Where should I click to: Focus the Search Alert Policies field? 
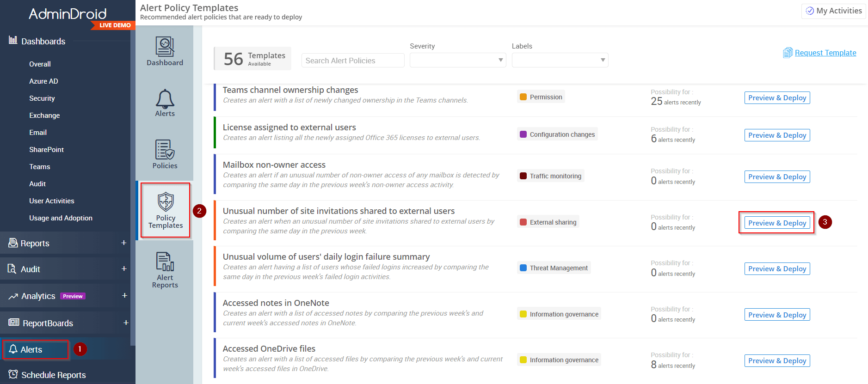(352, 61)
